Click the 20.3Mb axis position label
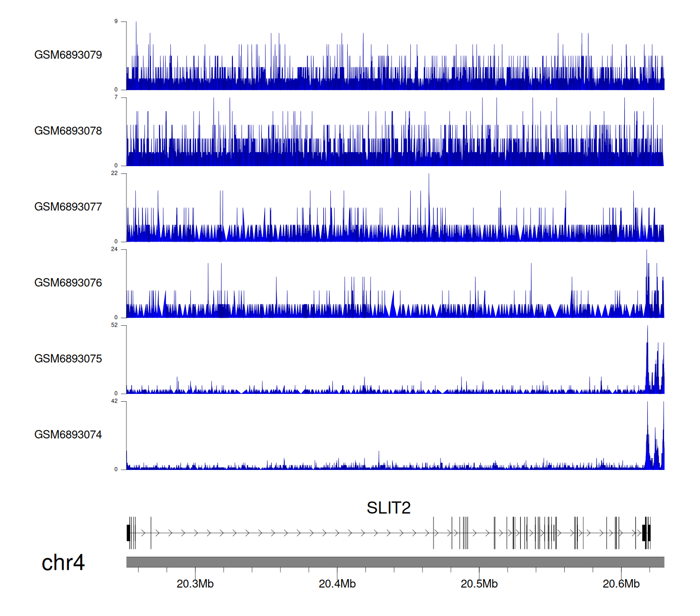 pos(195,584)
